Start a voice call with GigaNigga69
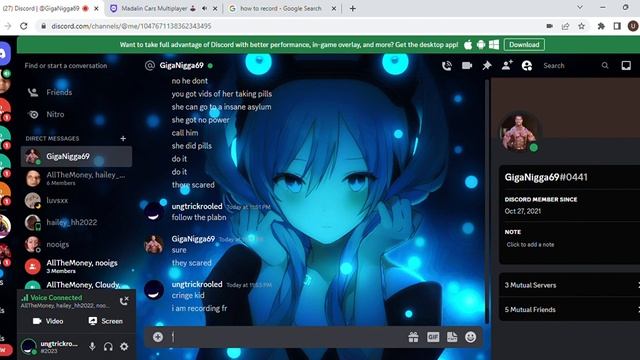This screenshot has width=640, height=360. pyautogui.click(x=447, y=66)
